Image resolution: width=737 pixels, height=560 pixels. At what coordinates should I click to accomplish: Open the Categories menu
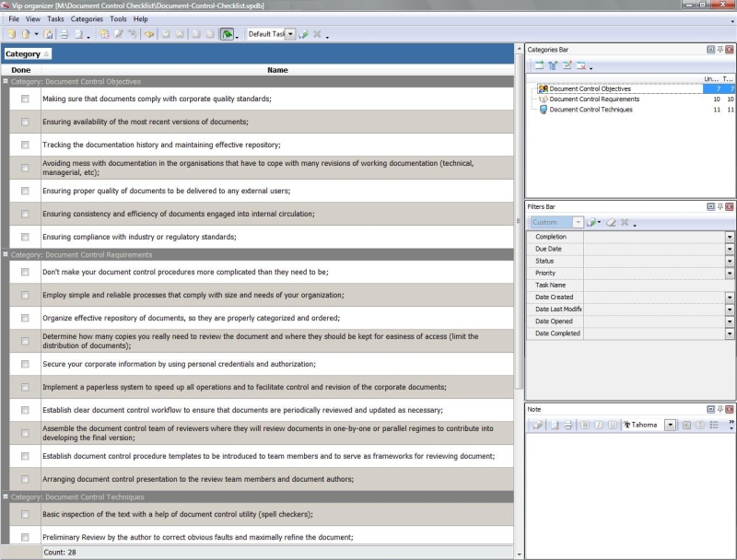87,18
